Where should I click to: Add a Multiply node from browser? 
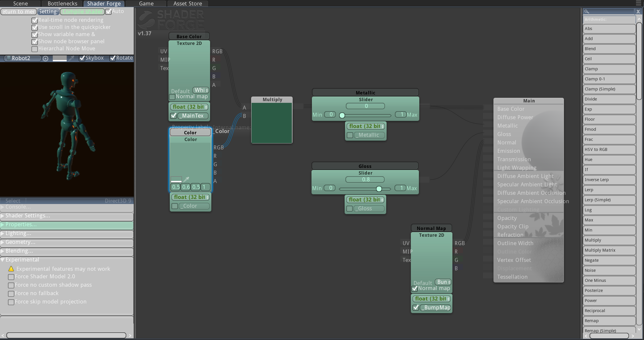(609, 240)
